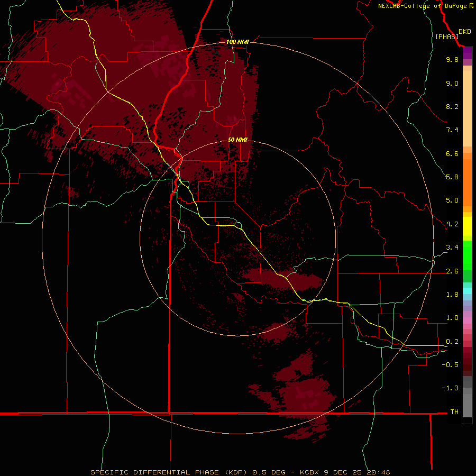Click the "(KDP)" abbreviation in footer
This screenshot has width=476, height=476.
236,472
